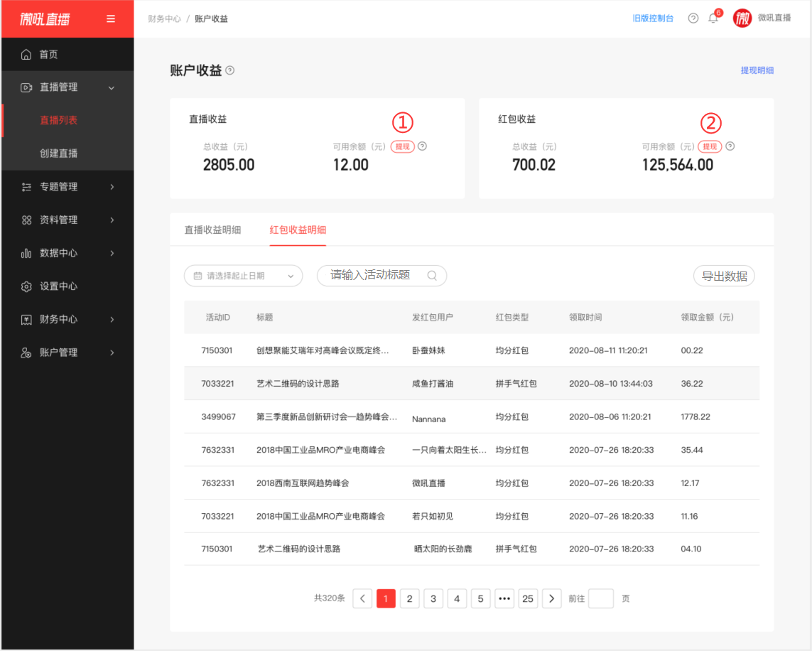Click 提现 button under 直播收益
Viewport: 812px width, 651px height.
[x=402, y=146]
